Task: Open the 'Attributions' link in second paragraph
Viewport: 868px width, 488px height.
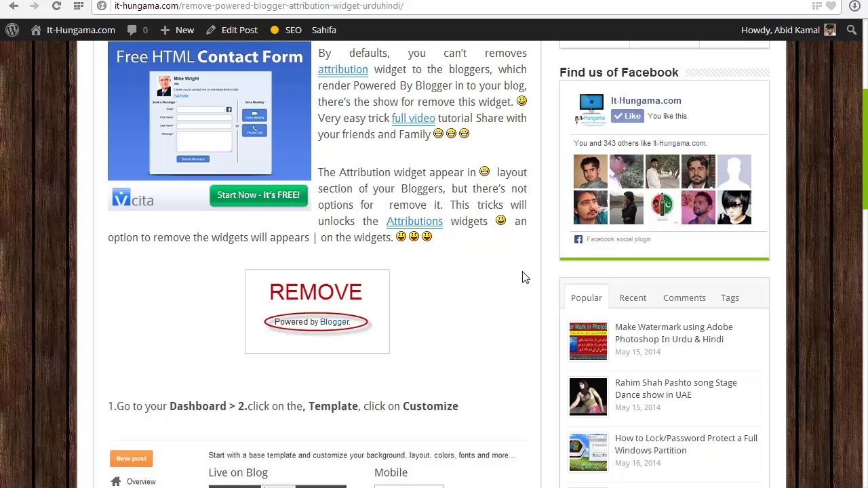Action: 414,222
